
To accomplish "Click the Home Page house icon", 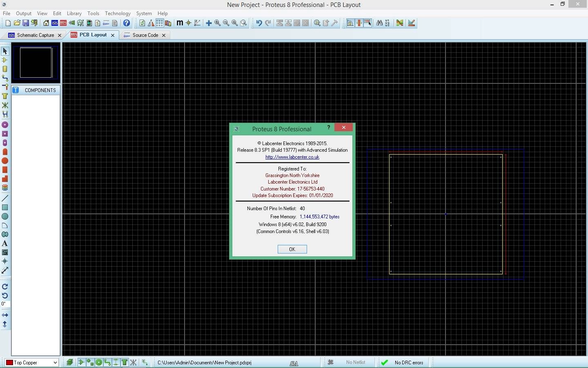I will click(x=46, y=23).
